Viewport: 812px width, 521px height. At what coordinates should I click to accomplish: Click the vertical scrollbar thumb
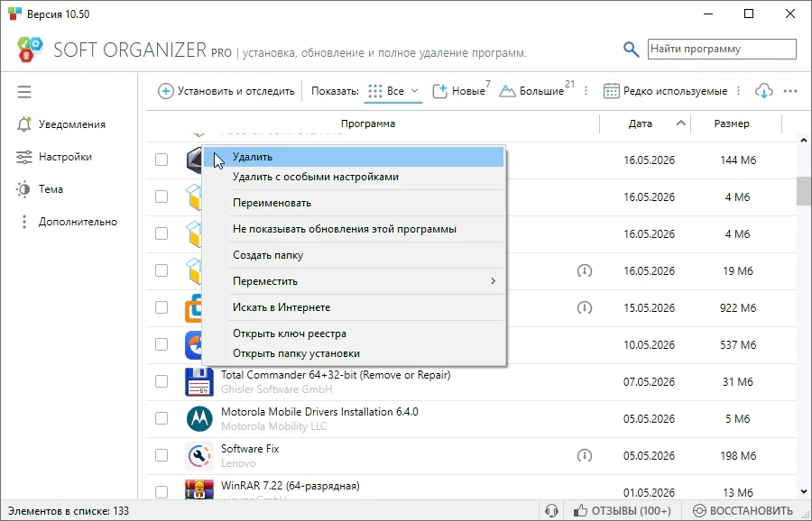point(804,191)
